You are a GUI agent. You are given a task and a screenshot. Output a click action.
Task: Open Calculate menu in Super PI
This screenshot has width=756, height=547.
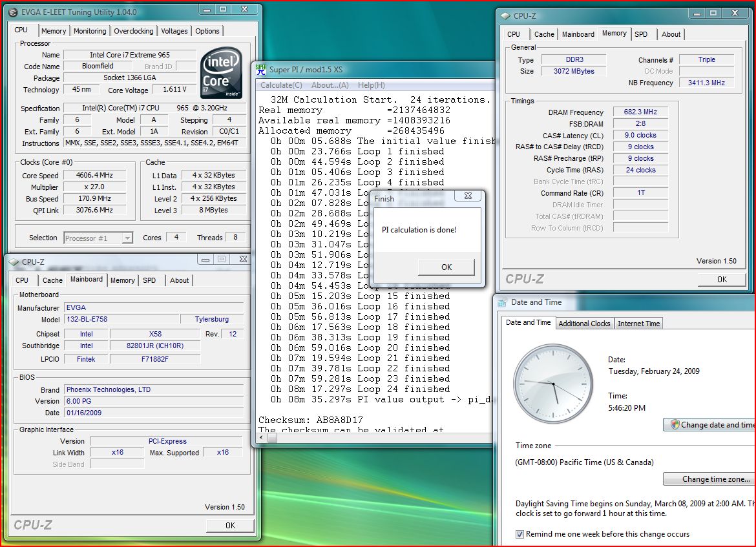281,85
